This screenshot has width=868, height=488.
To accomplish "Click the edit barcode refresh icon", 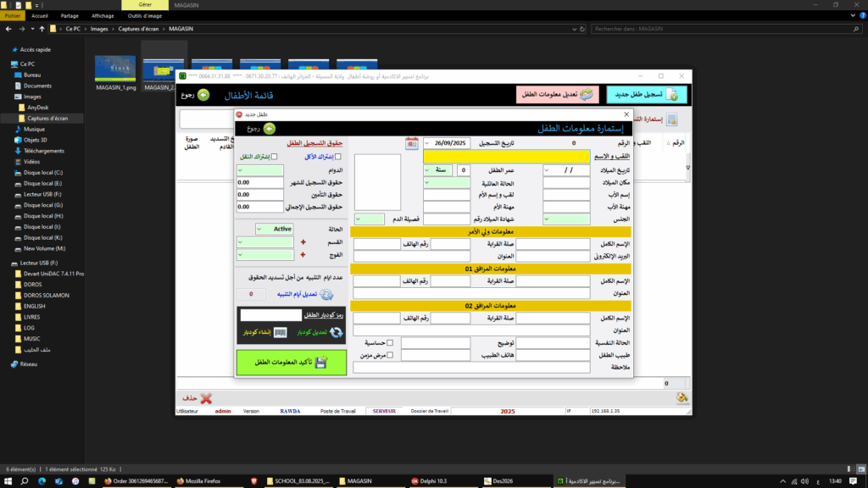I will tap(336, 333).
